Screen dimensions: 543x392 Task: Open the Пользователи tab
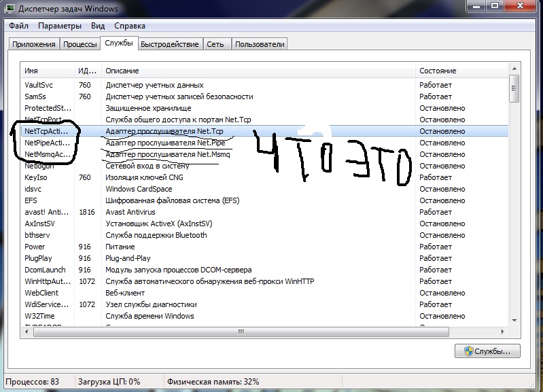coord(260,44)
